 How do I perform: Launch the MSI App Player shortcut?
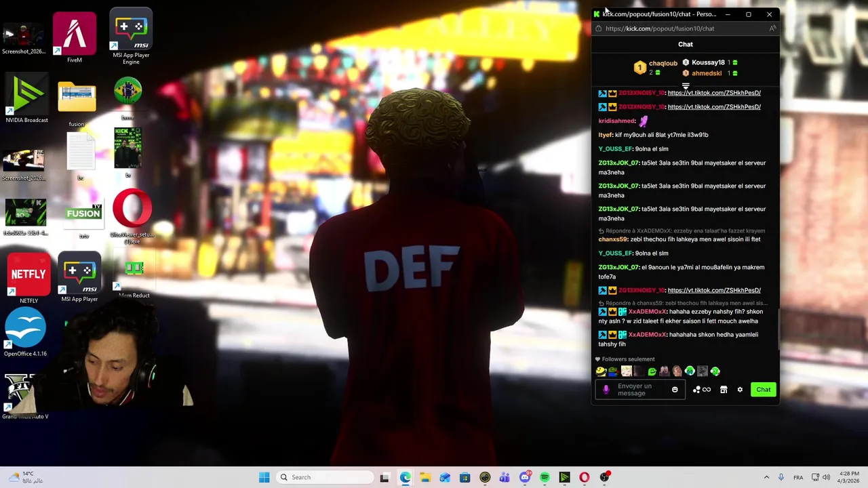click(x=79, y=278)
